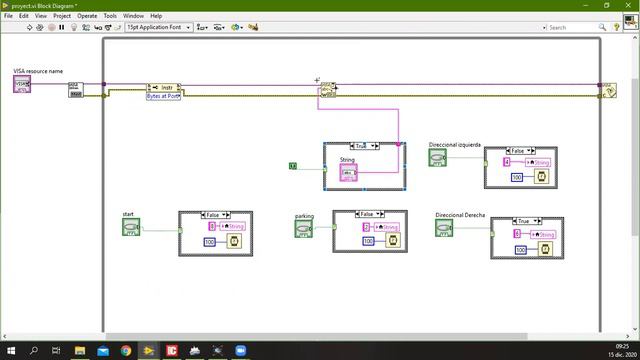Click the Wait timer in Direccional izquierda case
Screen dimensions: 640x360
click(x=541, y=177)
